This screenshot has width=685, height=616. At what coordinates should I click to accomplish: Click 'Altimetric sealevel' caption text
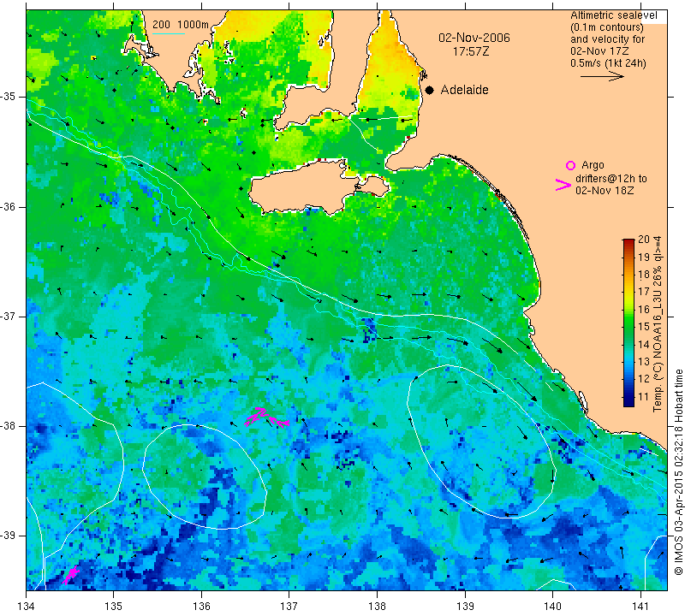(613, 15)
